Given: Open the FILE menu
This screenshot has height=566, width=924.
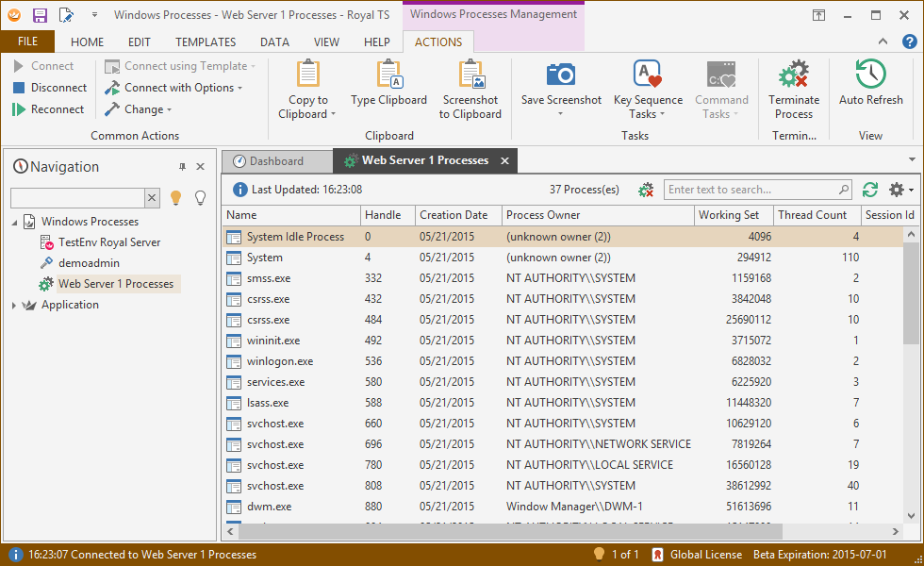Looking at the screenshot, I should [x=27, y=42].
